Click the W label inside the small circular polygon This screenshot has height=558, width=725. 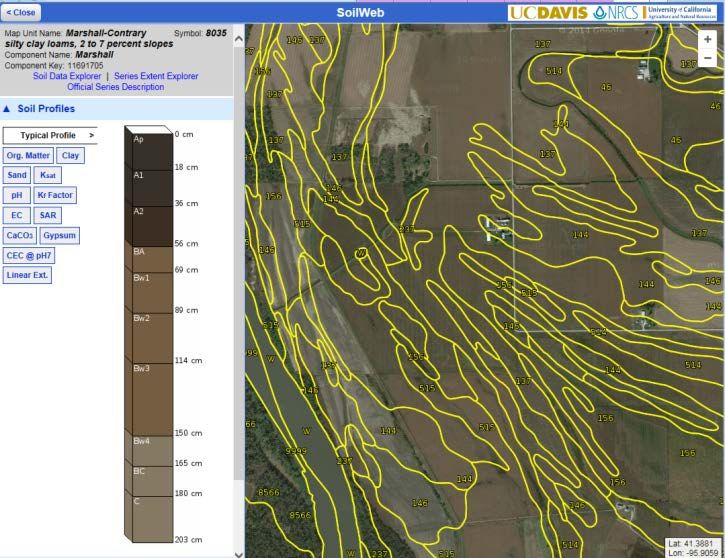pyautogui.click(x=362, y=253)
